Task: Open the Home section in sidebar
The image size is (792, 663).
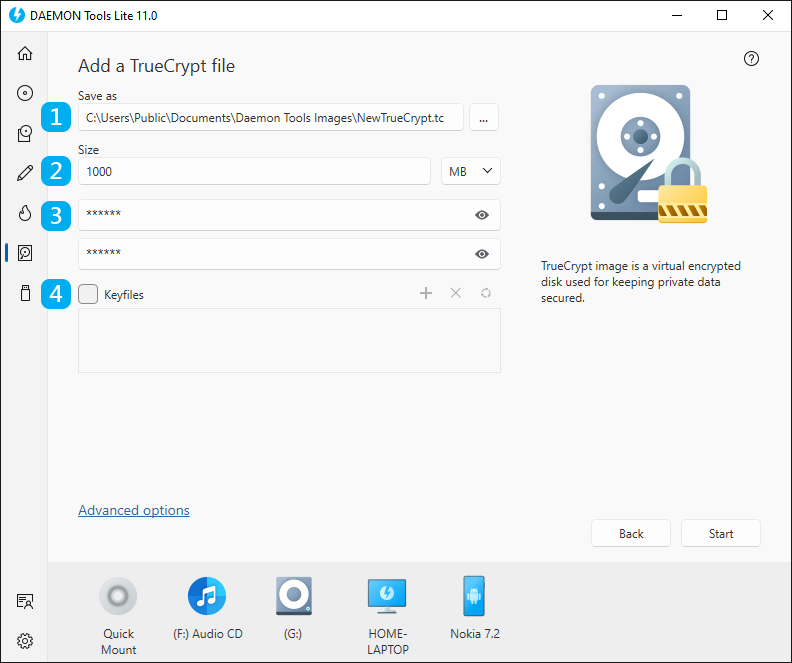Action: (x=25, y=53)
